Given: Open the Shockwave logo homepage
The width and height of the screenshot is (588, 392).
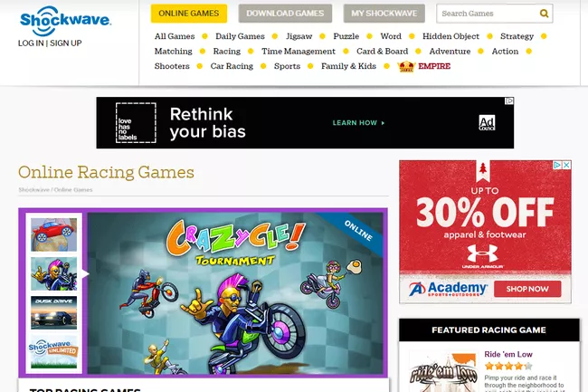Looking at the screenshot, I should pos(65,21).
